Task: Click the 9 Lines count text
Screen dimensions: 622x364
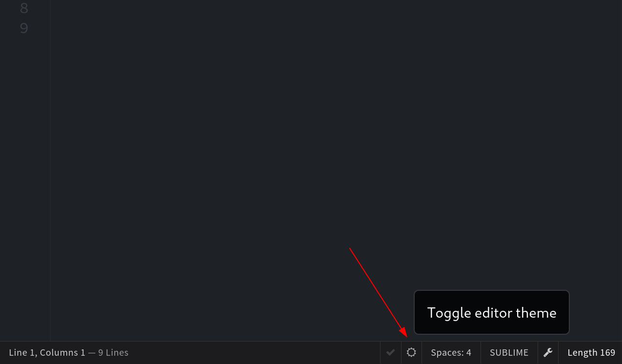Action: tap(113, 352)
